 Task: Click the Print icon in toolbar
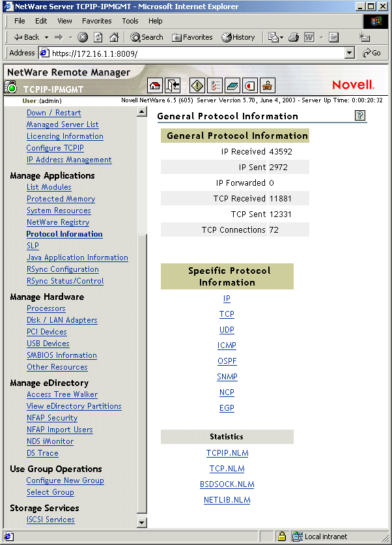(294, 37)
